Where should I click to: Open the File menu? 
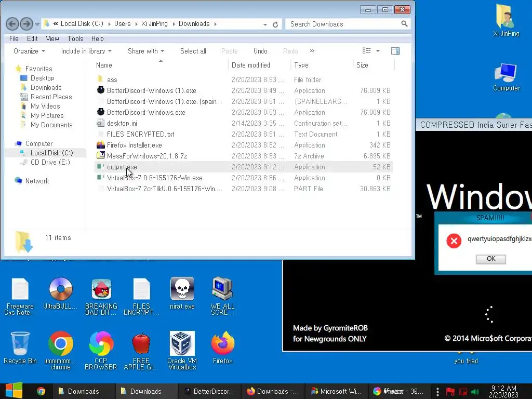click(x=14, y=38)
